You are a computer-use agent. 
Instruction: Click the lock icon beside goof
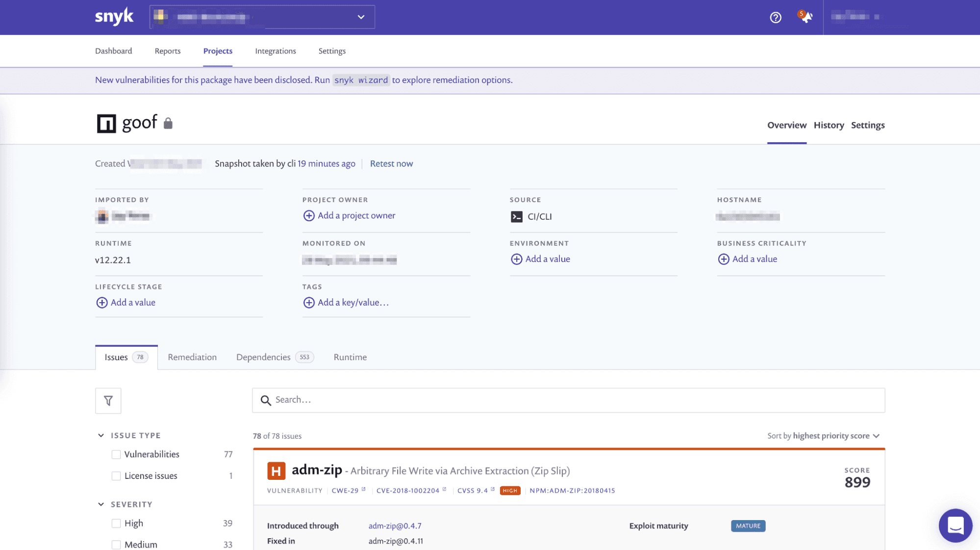[168, 123]
